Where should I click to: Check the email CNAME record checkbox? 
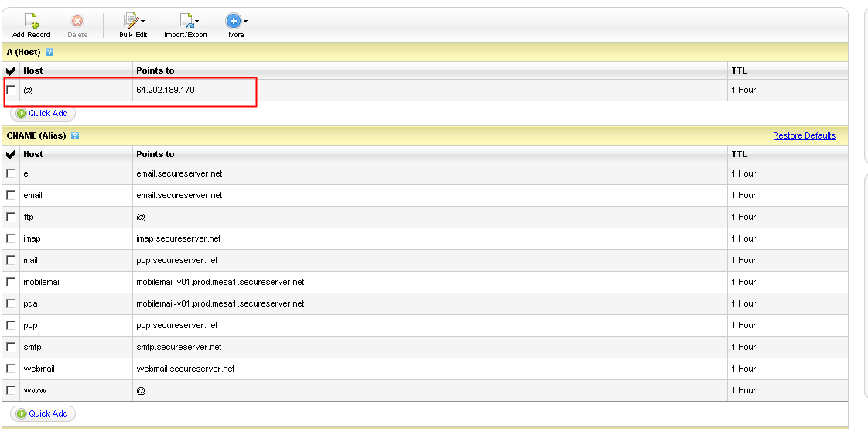pos(11,195)
